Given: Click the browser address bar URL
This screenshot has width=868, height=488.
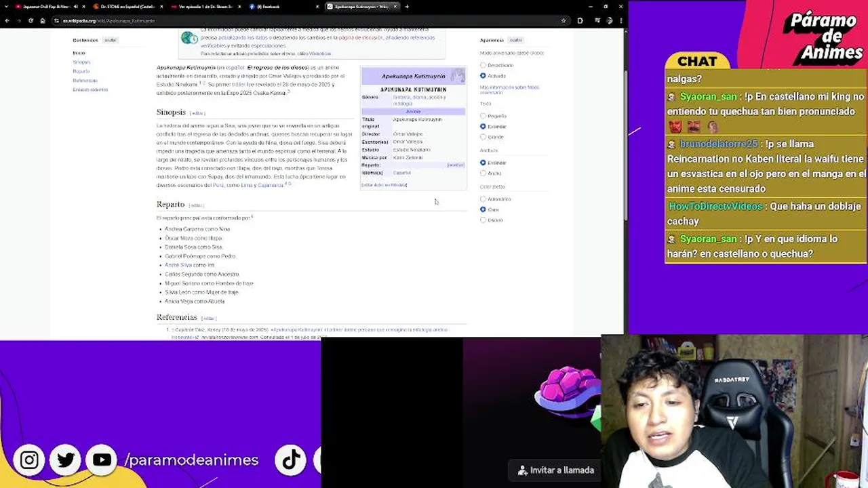Looking at the screenshot, I should pos(108,20).
